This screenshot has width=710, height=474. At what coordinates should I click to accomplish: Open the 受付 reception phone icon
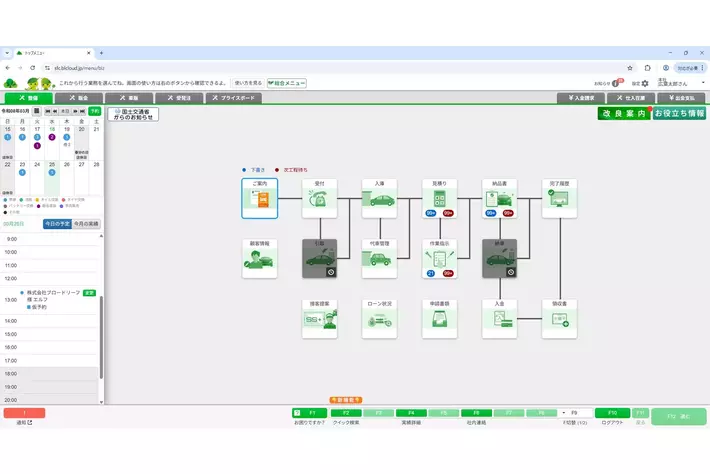[x=320, y=200]
